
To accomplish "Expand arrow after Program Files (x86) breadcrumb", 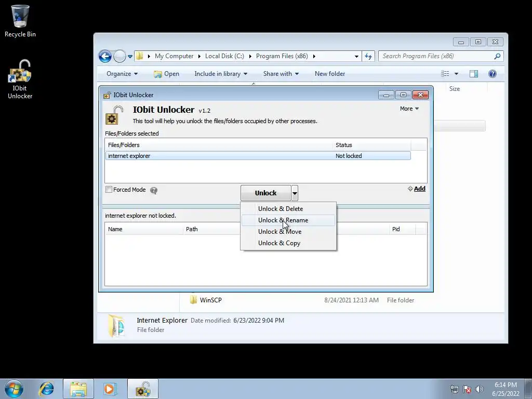I will [x=314, y=56].
